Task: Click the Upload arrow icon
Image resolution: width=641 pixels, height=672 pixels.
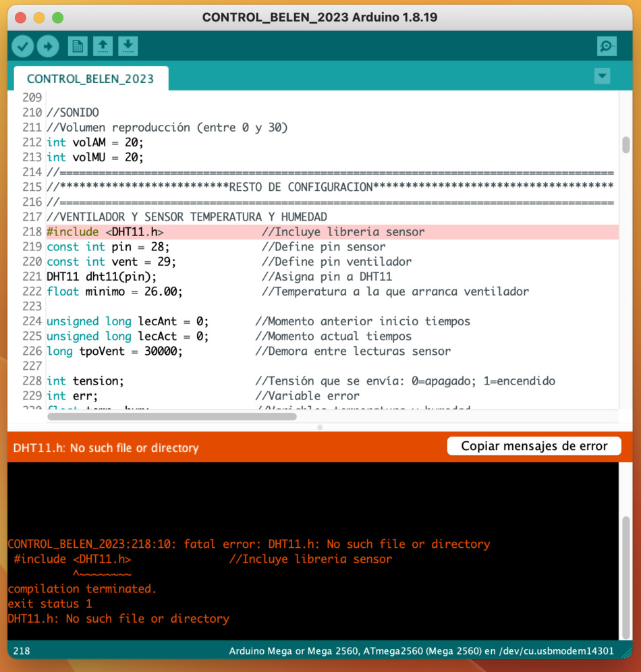Action: 48,47
